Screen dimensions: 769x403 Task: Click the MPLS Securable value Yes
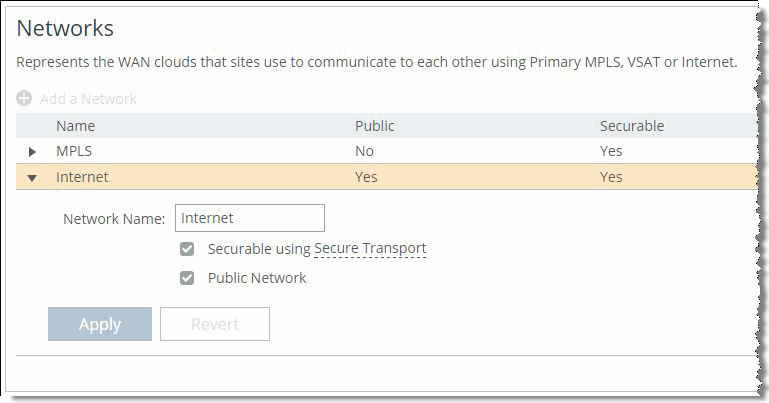(x=611, y=151)
